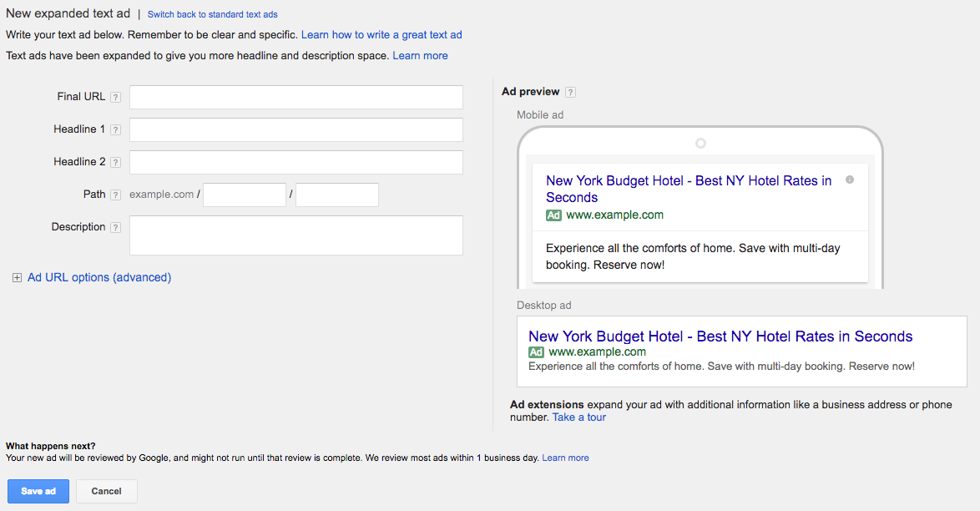Click mobile ad description text
The height and width of the screenshot is (511, 980).
point(693,256)
